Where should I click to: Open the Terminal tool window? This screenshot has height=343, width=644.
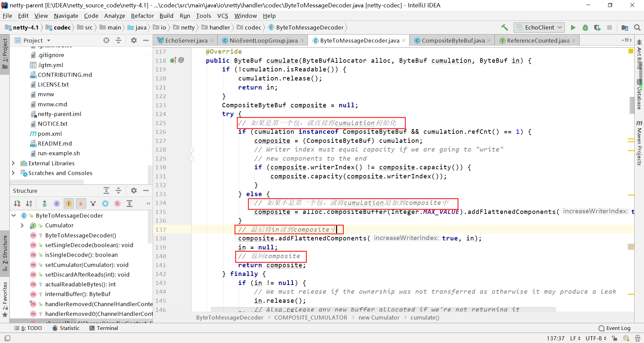coord(104,328)
